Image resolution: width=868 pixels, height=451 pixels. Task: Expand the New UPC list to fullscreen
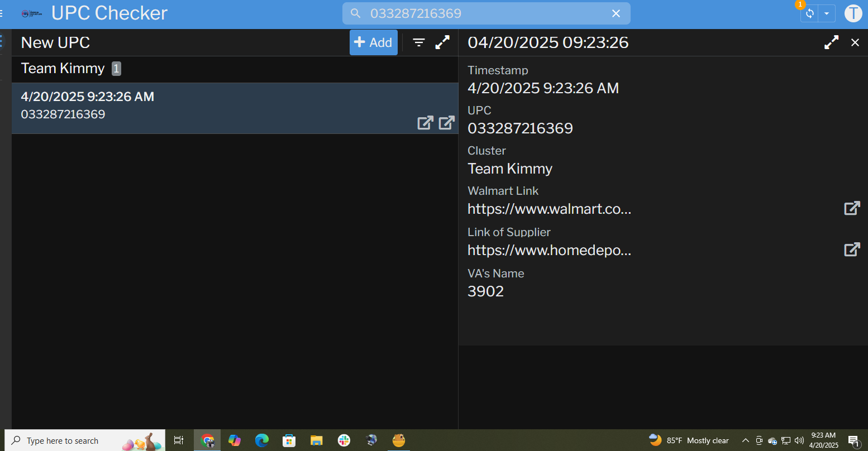click(x=442, y=42)
